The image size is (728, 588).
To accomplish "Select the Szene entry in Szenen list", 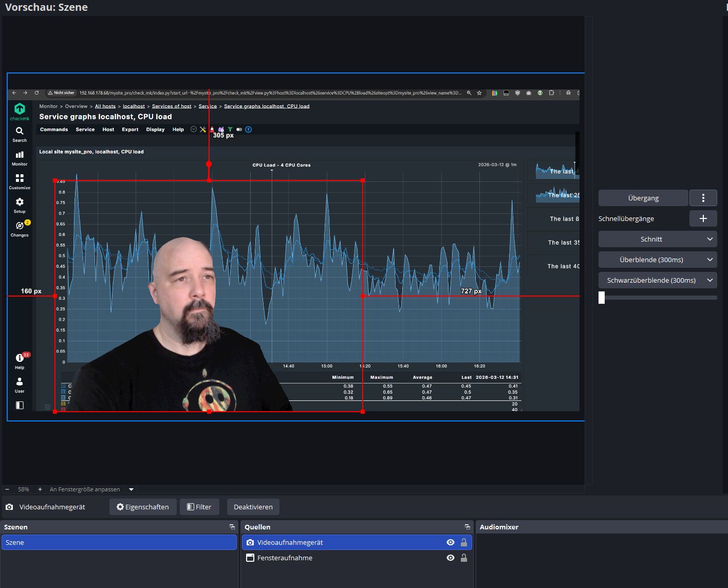I will coord(119,542).
